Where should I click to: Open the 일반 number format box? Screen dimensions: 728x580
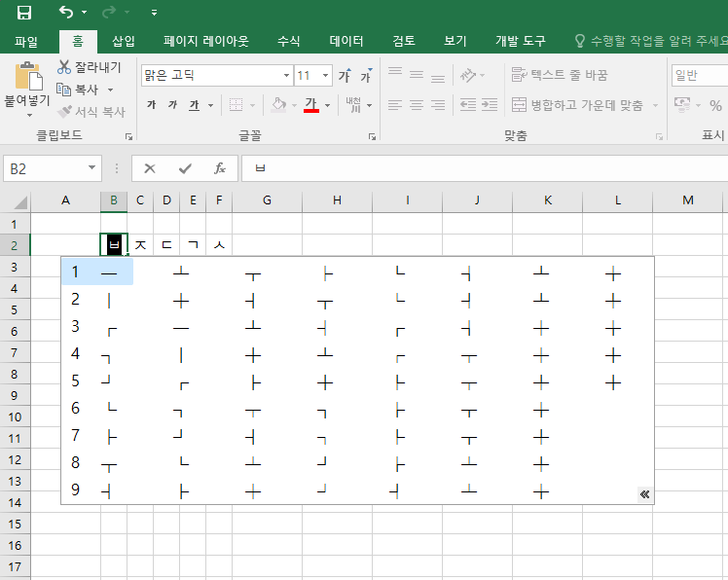tap(700, 75)
